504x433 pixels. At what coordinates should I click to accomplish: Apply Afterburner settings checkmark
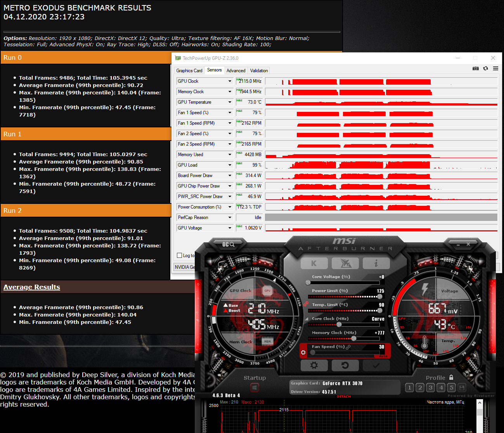[x=376, y=365]
